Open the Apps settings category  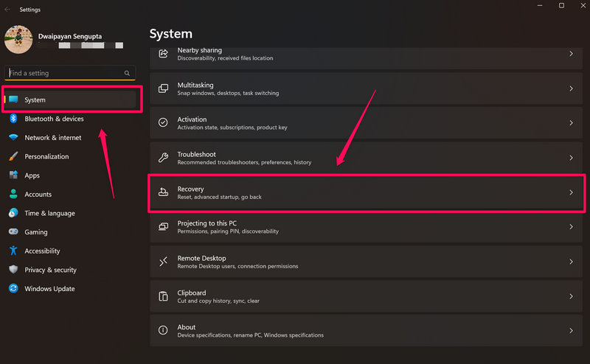pyautogui.click(x=32, y=175)
